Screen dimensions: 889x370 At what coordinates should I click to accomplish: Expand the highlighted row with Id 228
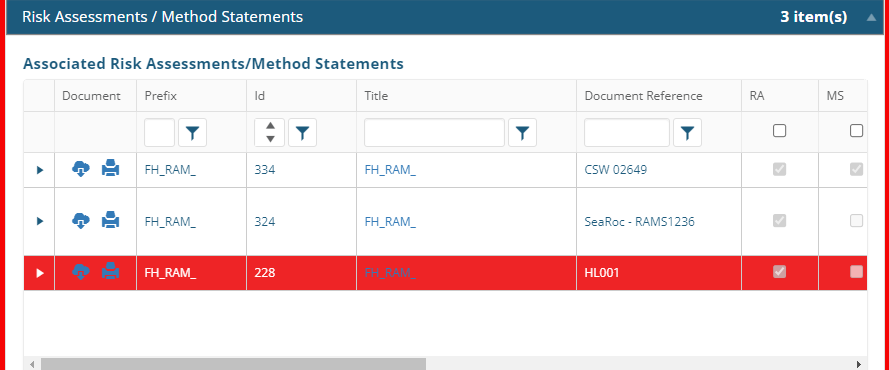(40, 273)
